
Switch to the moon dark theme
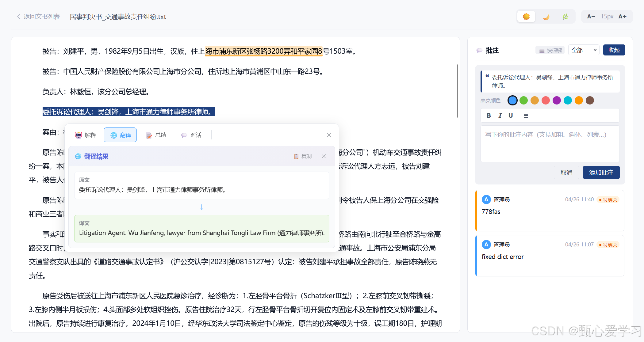point(546,17)
